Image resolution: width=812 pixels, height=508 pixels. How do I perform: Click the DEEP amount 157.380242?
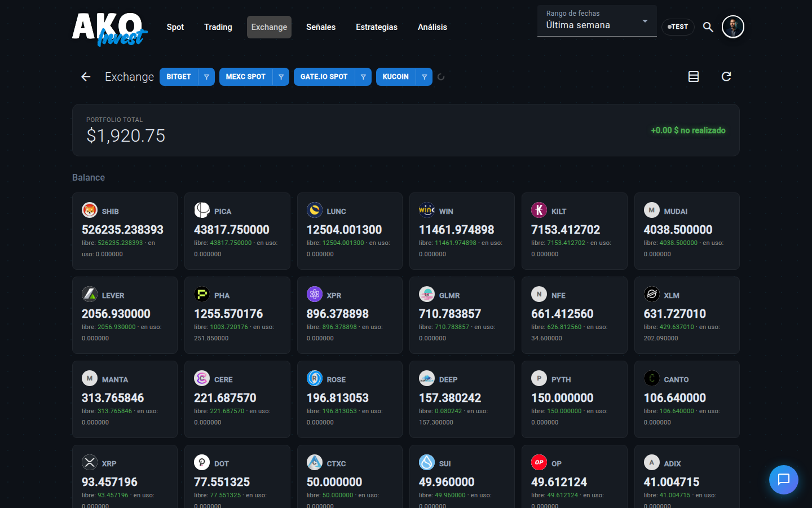click(x=450, y=398)
